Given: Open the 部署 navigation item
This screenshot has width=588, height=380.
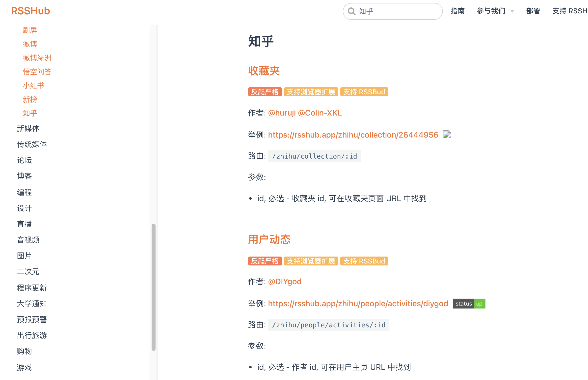Looking at the screenshot, I should coord(533,11).
